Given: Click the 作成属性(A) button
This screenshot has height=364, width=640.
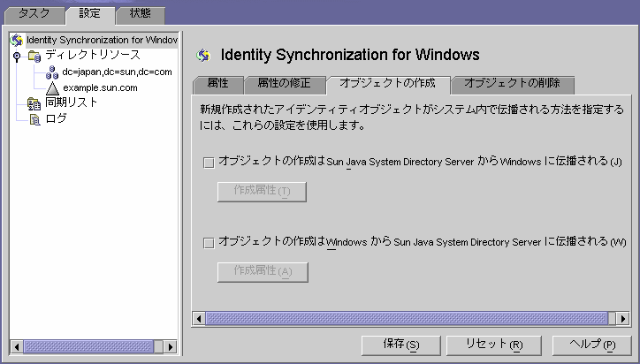Looking at the screenshot, I should tap(263, 272).
